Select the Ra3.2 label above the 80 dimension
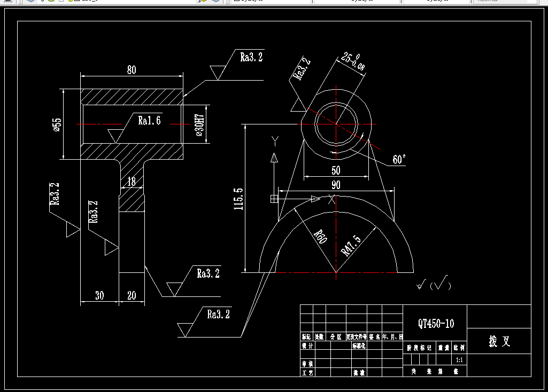This screenshot has height=392, width=548. (x=251, y=57)
